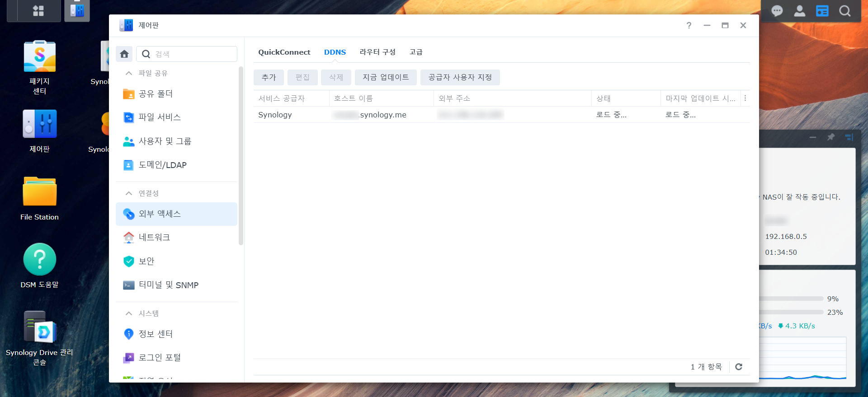This screenshot has width=868, height=397.
Task: Click the 9% usage bar in widget
Action: 791,299
